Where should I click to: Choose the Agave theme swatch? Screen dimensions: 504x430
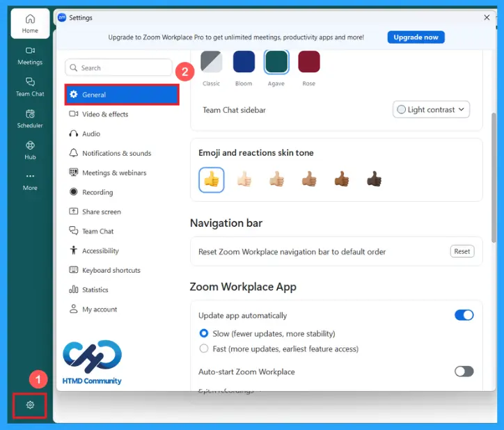(x=276, y=62)
